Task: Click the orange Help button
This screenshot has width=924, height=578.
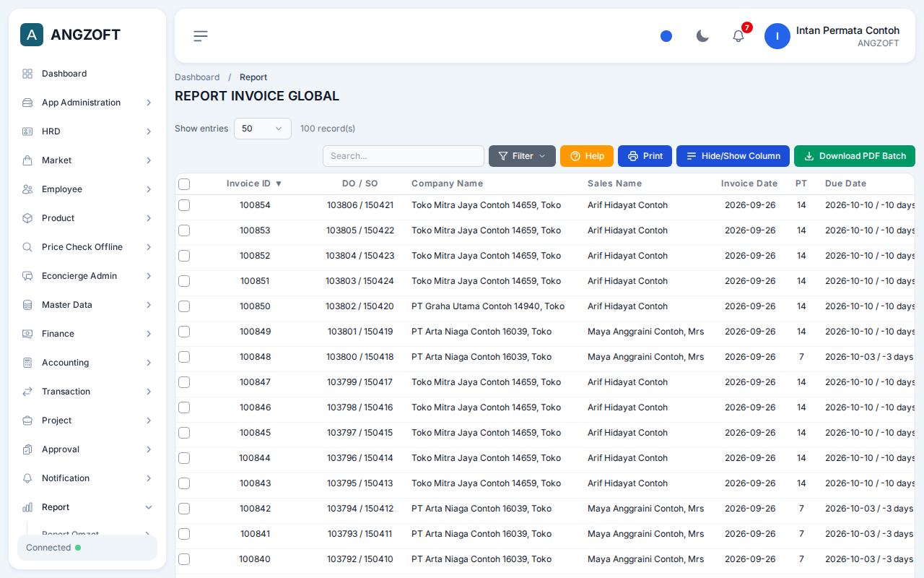Action: tap(587, 156)
